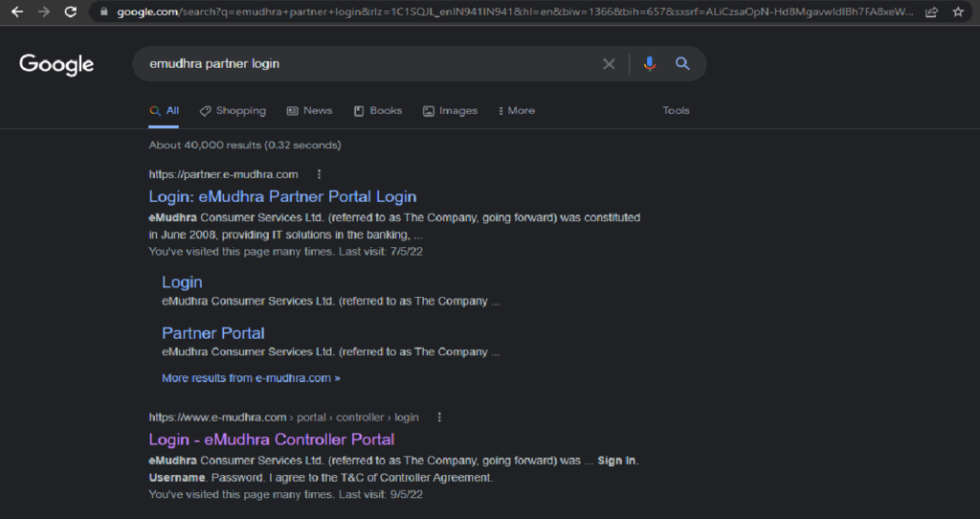980x519 pixels.
Task: Switch to the Shopping tab
Action: [x=233, y=111]
